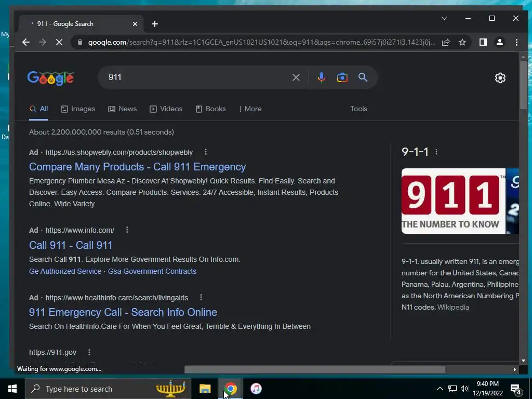Open options for info.com ad result
Screen dimensions: 532x399
click(x=127, y=230)
